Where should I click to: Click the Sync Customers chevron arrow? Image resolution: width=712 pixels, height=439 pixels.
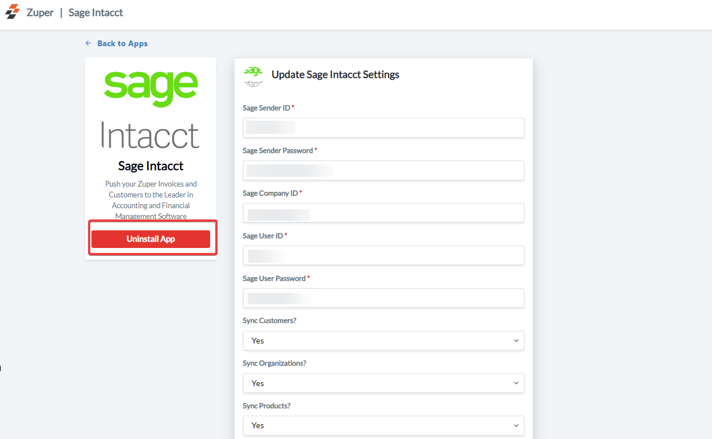(516, 341)
